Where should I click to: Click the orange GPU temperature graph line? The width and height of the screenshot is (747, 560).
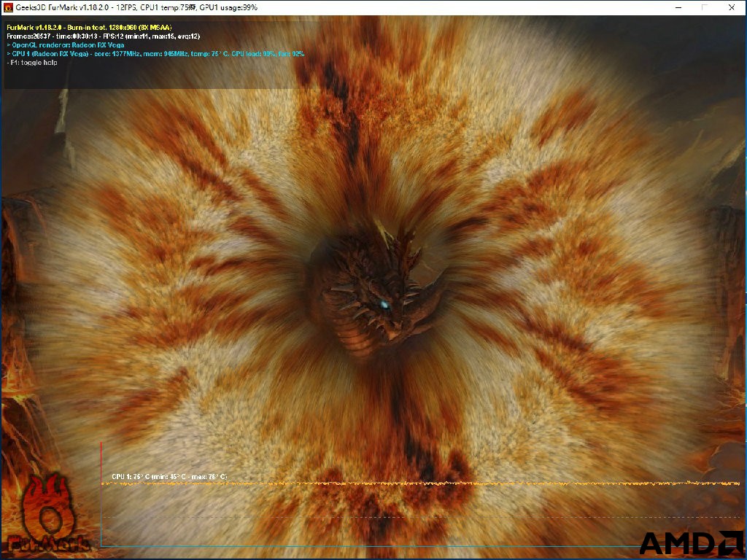(420, 484)
